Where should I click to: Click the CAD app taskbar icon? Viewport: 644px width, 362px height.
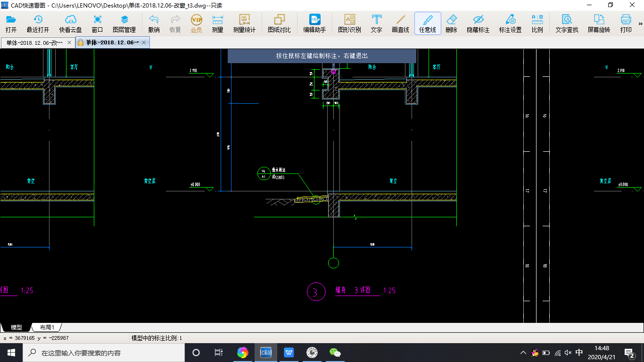click(266, 352)
